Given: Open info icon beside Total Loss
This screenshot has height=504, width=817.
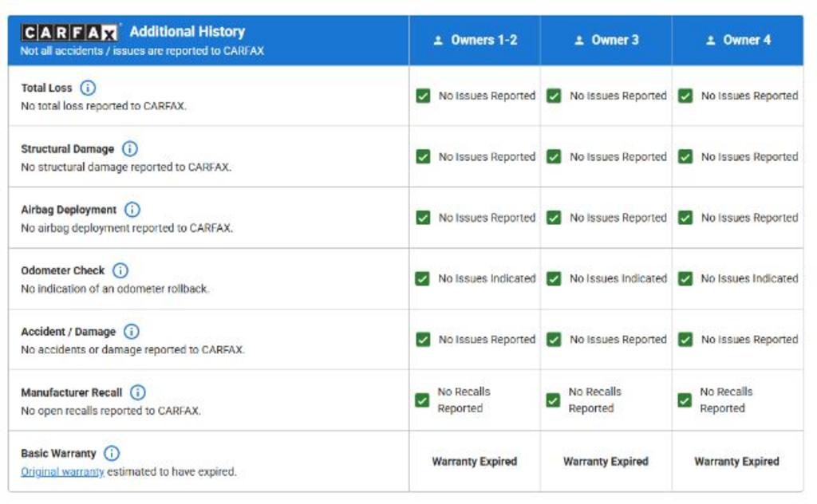Looking at the screenshot, I should coord(88,88).
